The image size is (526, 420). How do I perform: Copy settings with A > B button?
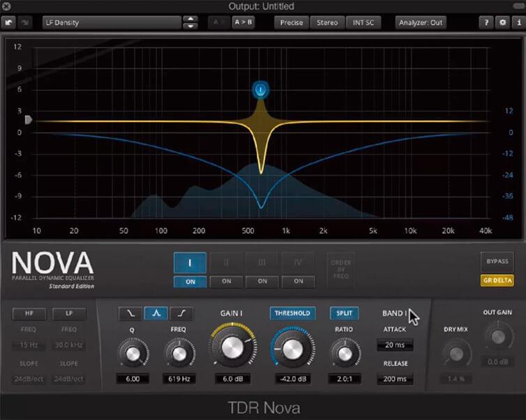[243, 22]
